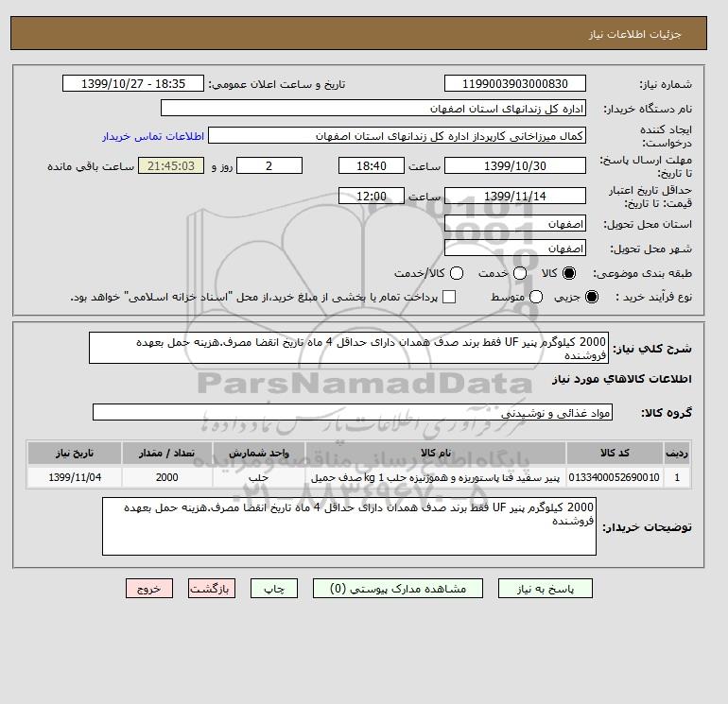728x704 pixels.
Task: Click the need date cell 1399/11/04
Action: 75,477
